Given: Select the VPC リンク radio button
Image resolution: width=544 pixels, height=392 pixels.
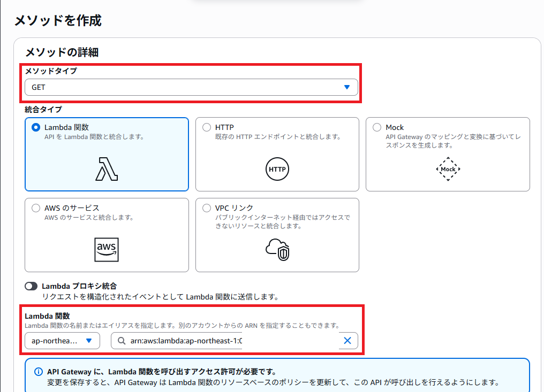Looking at the screenshot, I should click(207, 208).
